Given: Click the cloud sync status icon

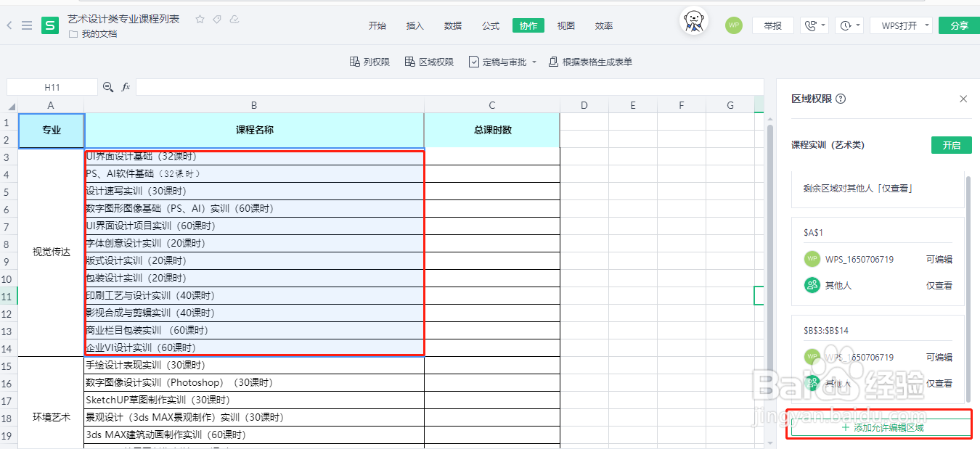Looking at the screenshot, I should [x=234, y=20].
